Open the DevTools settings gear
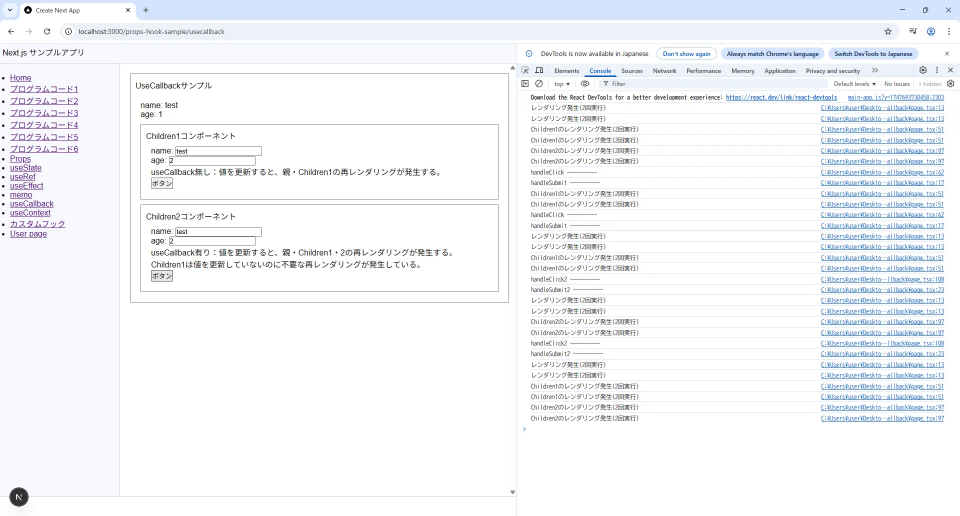The height and width of the screenshot is (516, 960). click(x=923, y=70)
